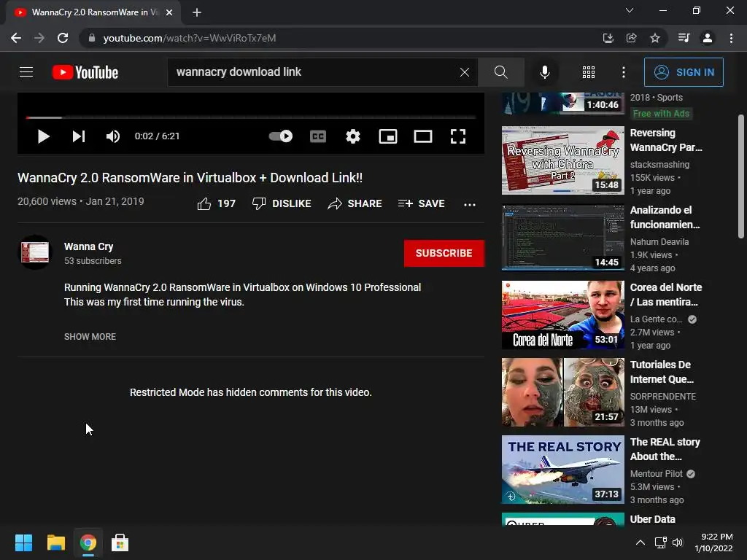The image size is (747, 560).
Task: Open 'Corea del Norte' video thumbnail
Action: (x=562, y=315)
